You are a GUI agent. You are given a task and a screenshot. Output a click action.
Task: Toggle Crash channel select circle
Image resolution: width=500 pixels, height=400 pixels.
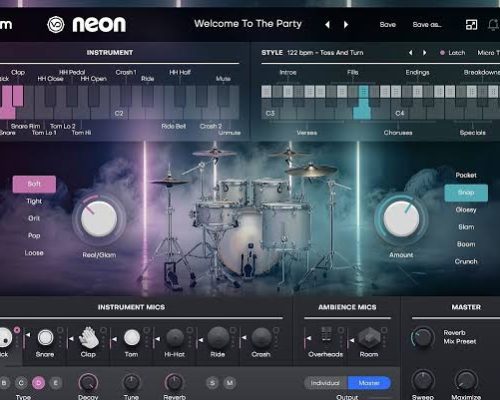(276, 330)
